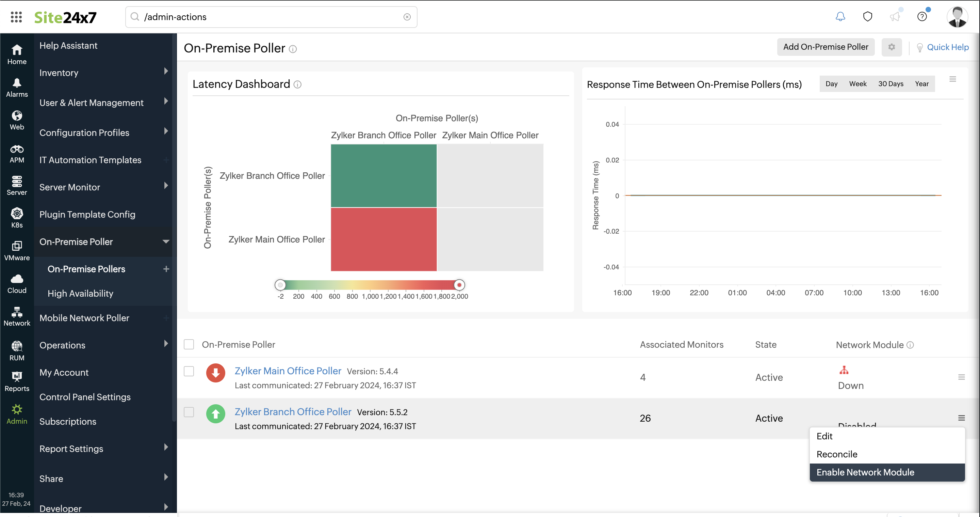The height and width of the screenshot is (517, 980).
Task: Switch response chart to Week tab
Action: pyautogui.click(x=857, y=84)
